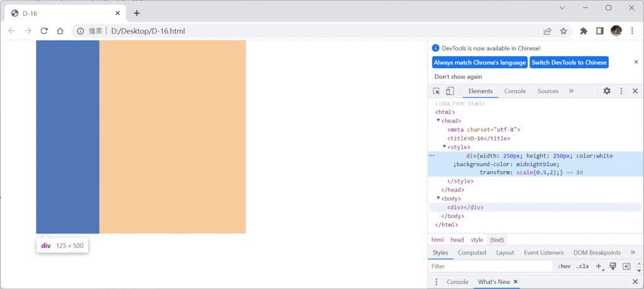Switch to the drawer Console tab

[x=458, y=282]
